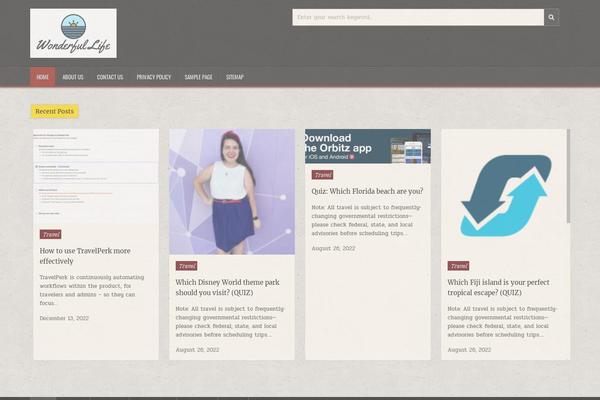This screenshot has width=600, height=400.
Task: Click the Fiji post excerpt text
Action: point(502,322)
